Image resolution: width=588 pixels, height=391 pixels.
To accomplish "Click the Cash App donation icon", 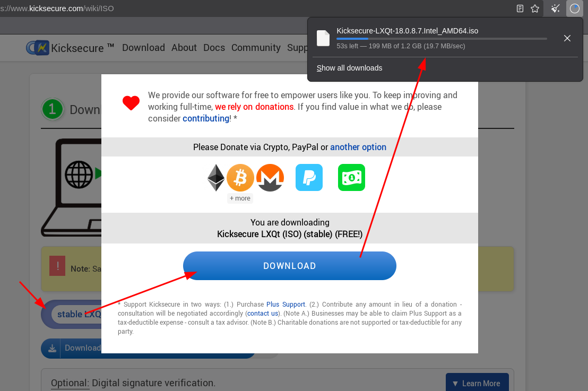I will (351, 177).
